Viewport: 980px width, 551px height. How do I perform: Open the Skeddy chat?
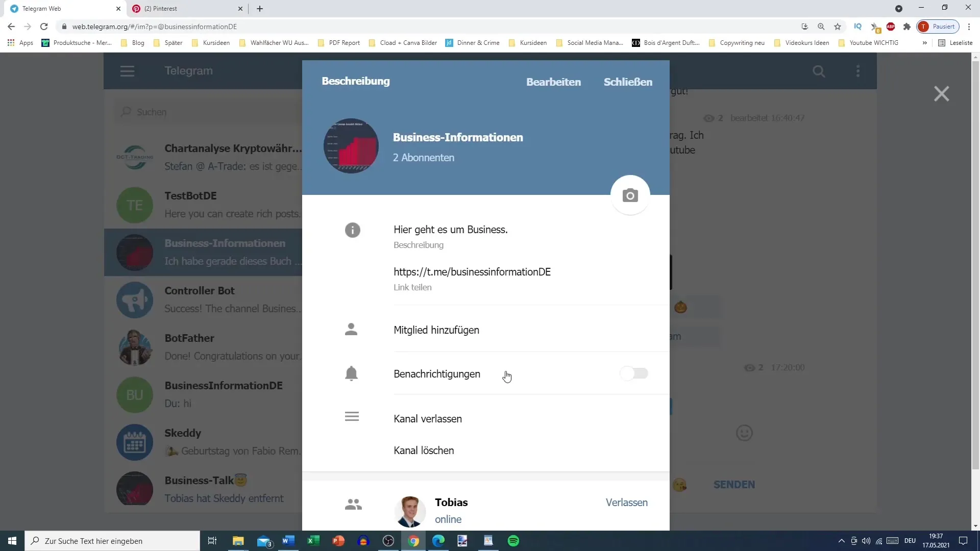(203, 442)
